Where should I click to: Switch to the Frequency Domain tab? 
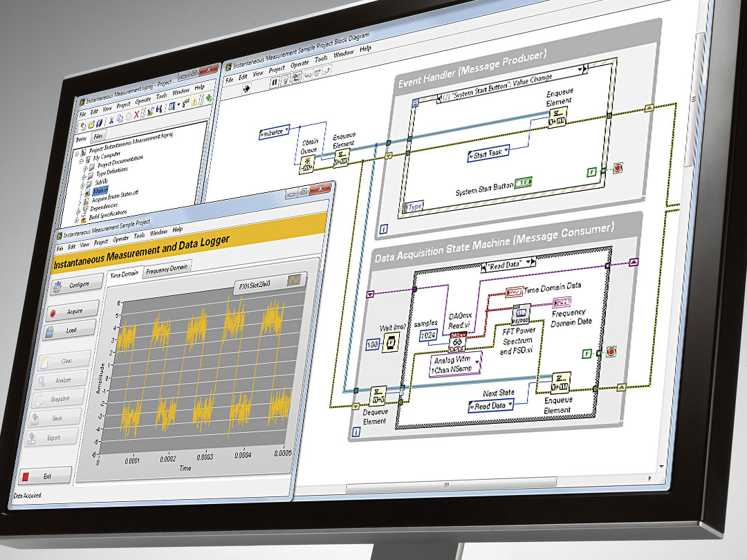point(167,270)
